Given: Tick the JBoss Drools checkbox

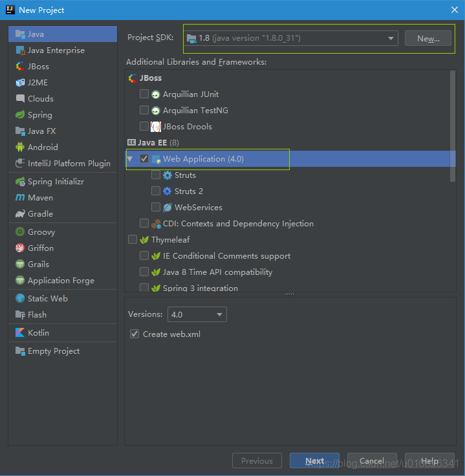Looking at the screenshot, I should [144, 126].
